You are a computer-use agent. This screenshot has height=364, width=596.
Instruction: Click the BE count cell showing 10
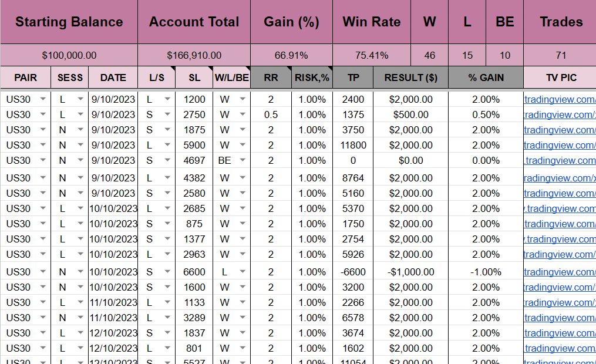[x=505, y=55]
